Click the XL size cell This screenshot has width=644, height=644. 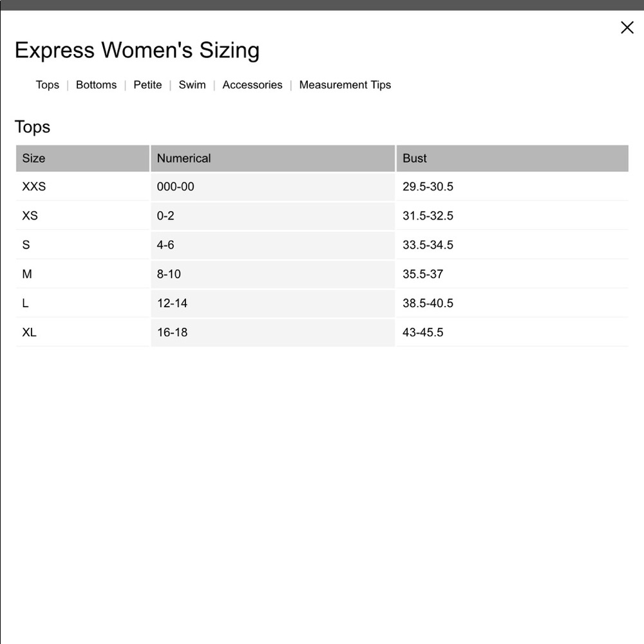click(82, 332)
